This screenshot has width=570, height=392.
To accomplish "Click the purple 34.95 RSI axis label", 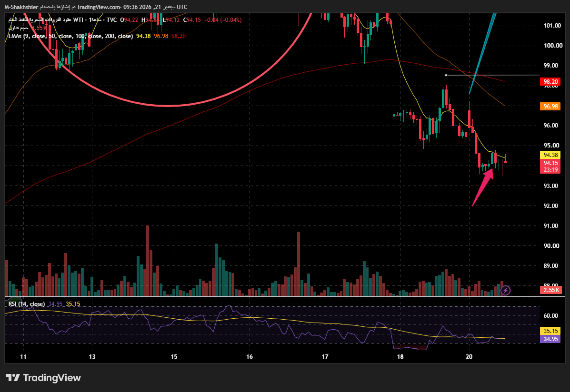I will click(551, 339).
